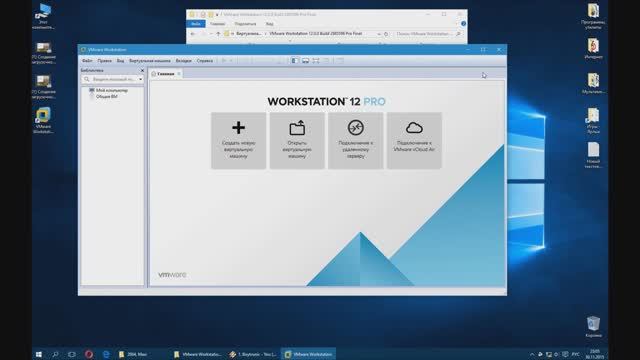Click the language indicator РУС in the tray
Viewport: 640px width, 360px height.
[575, 354]
